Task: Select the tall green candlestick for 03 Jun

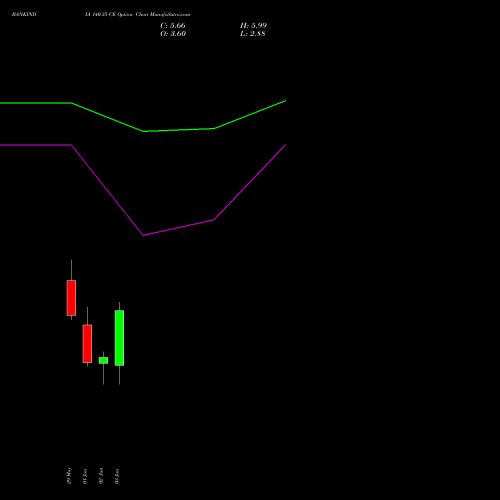Action: pos(119,338)
